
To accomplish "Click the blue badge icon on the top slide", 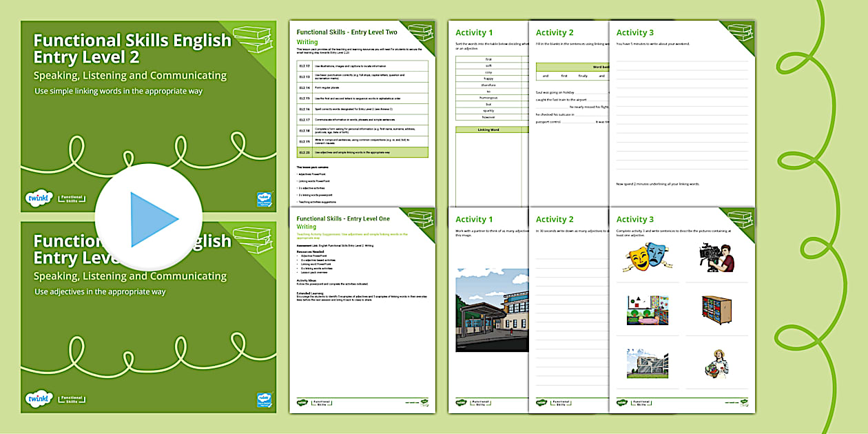I will tap(265, 198).
